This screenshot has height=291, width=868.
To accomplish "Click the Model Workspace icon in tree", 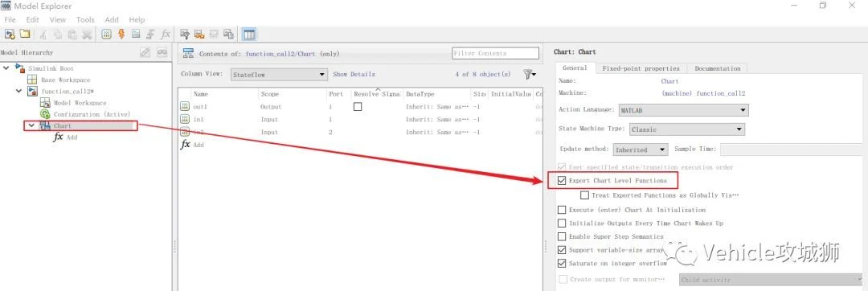I will pos(45,103).
